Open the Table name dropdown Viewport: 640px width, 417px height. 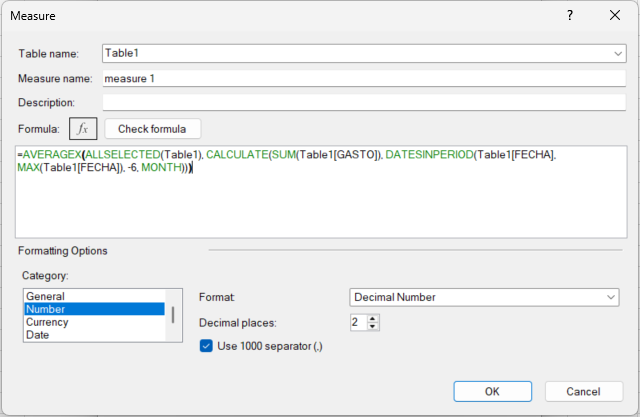click(617, 53)
